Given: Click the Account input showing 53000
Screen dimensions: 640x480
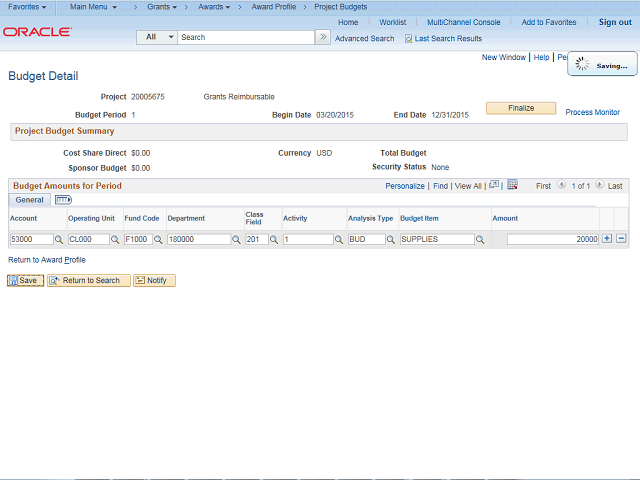Looking at the screenshot, I should point(31,239).
